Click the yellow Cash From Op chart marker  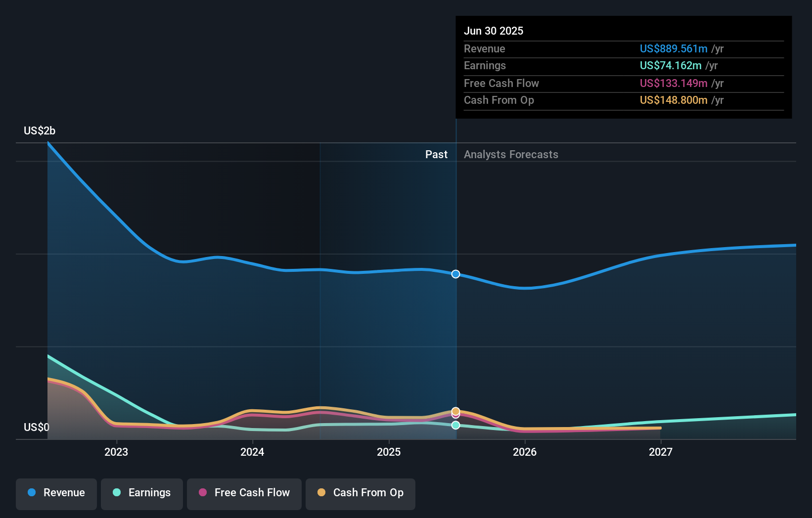pos(455,411)
